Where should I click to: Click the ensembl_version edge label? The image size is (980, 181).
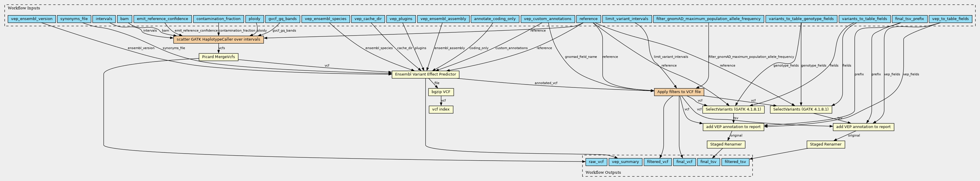tap(141, 48)
